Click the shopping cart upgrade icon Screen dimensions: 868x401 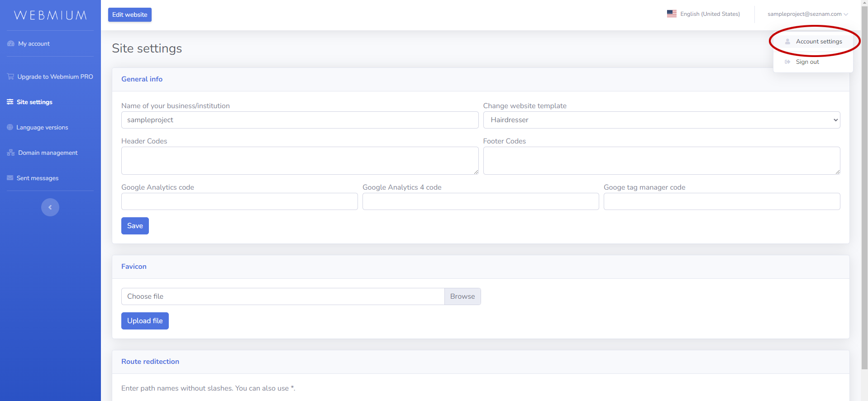(x=10, y=76)
